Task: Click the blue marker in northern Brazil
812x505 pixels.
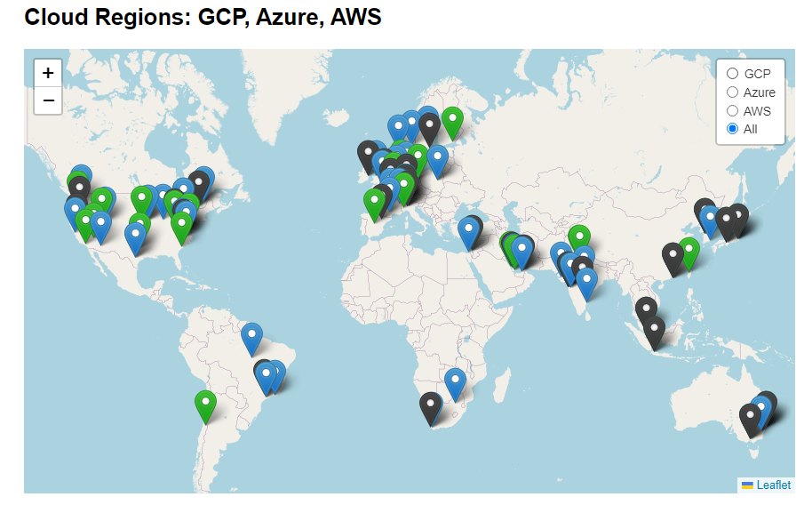Action: coord(252,338)
